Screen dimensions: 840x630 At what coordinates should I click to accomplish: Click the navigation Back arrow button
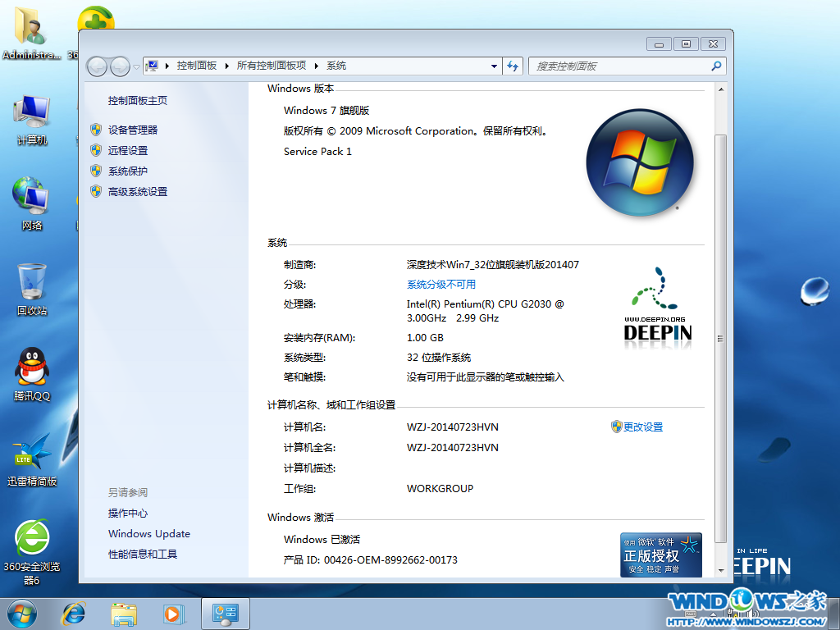(98, 66)
